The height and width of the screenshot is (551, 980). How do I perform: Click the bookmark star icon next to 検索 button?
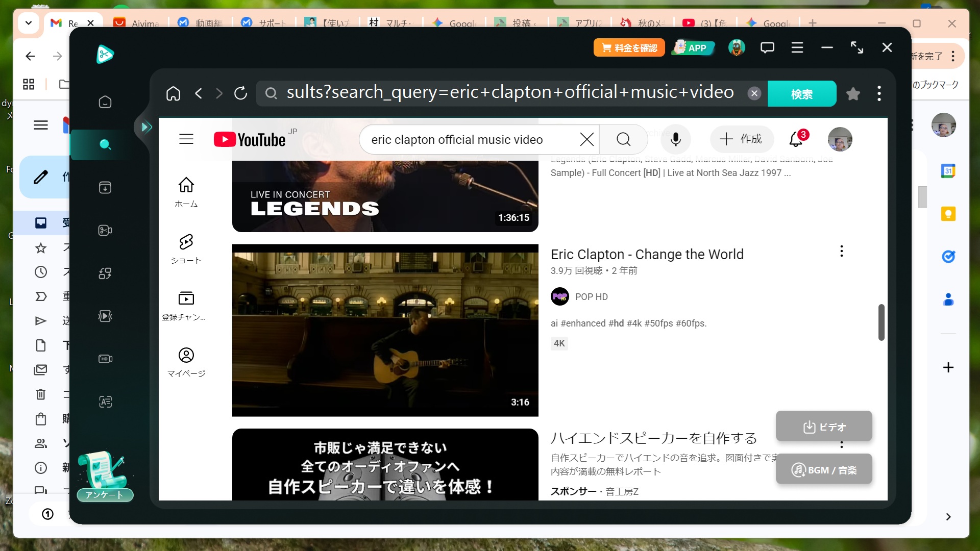point(853,94)
